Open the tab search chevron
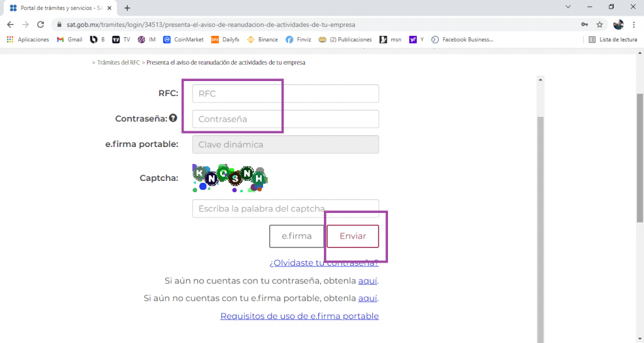This screenshot has height=343, width=644. [568, 7]
